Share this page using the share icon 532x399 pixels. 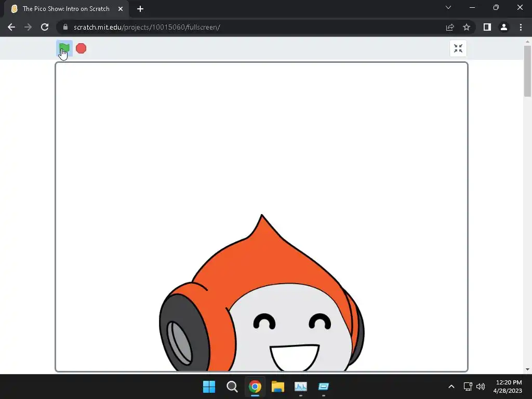click(450, 27)
